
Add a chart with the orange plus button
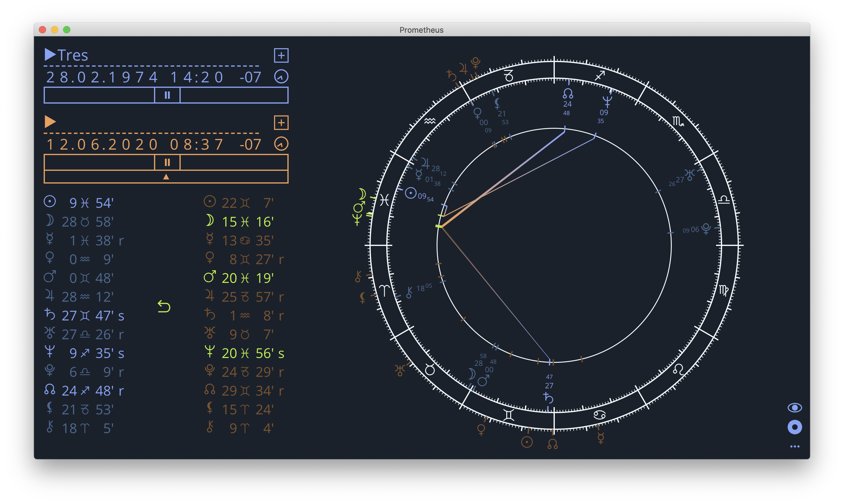click(281, 123)
